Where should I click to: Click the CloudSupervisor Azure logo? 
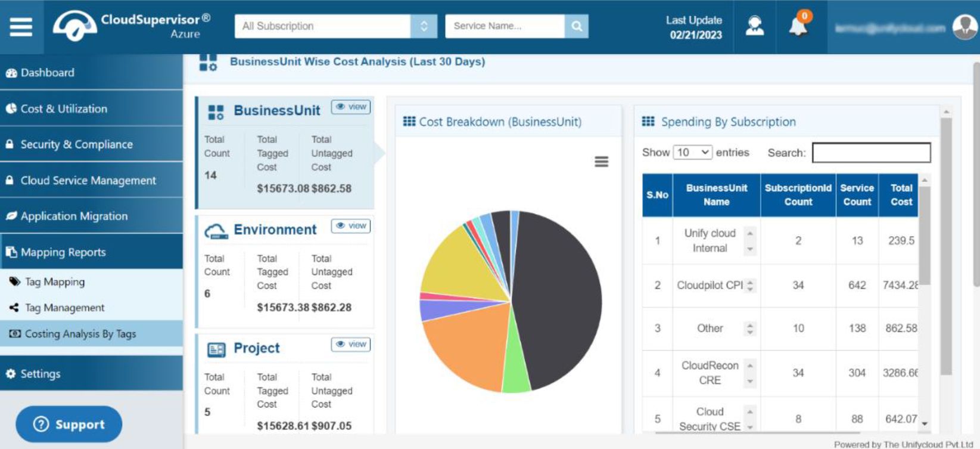tap(132, 26)
